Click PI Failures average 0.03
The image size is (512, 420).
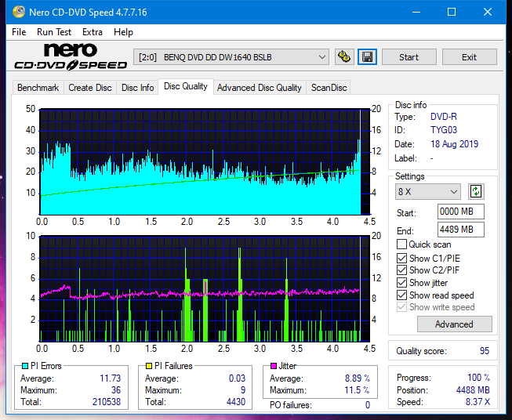(x=237, y=378)
